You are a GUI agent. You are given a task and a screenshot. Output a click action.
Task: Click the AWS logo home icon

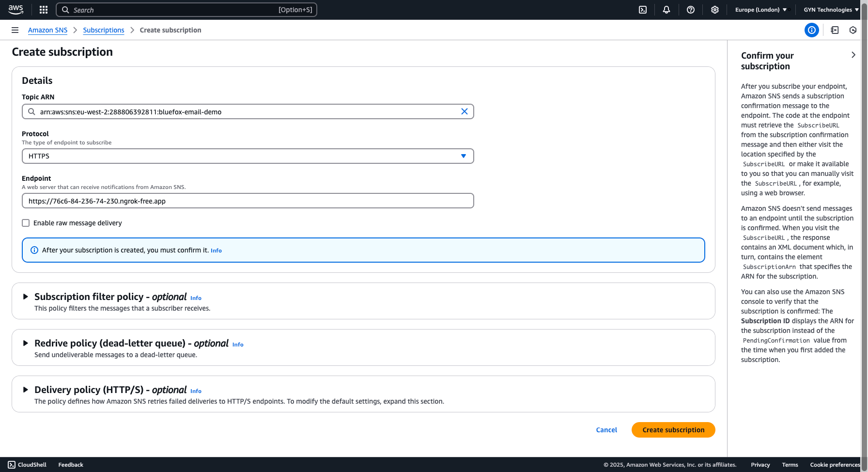[16, 10]
